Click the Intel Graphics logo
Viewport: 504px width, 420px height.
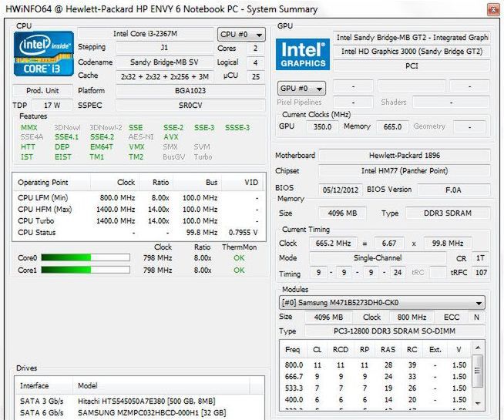point(303,54)
